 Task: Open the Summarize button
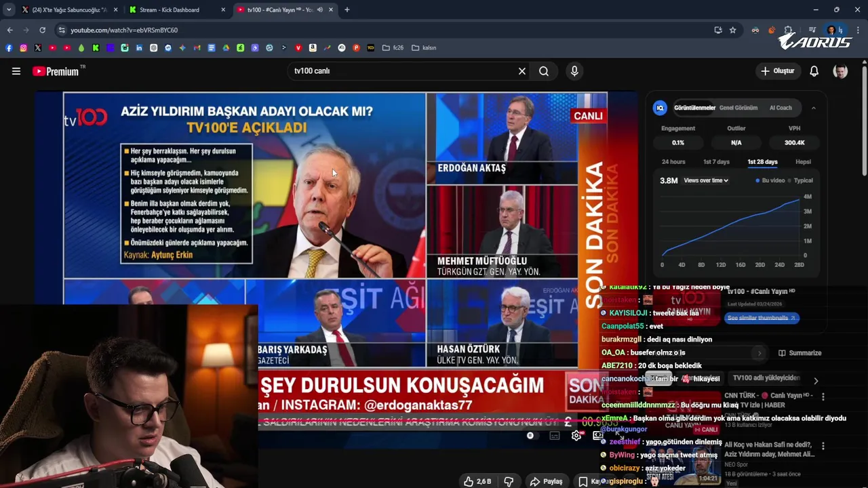800,353
